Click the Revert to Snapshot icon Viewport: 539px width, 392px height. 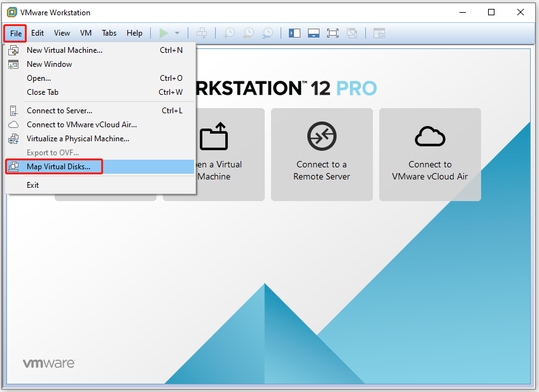[248, 33]
